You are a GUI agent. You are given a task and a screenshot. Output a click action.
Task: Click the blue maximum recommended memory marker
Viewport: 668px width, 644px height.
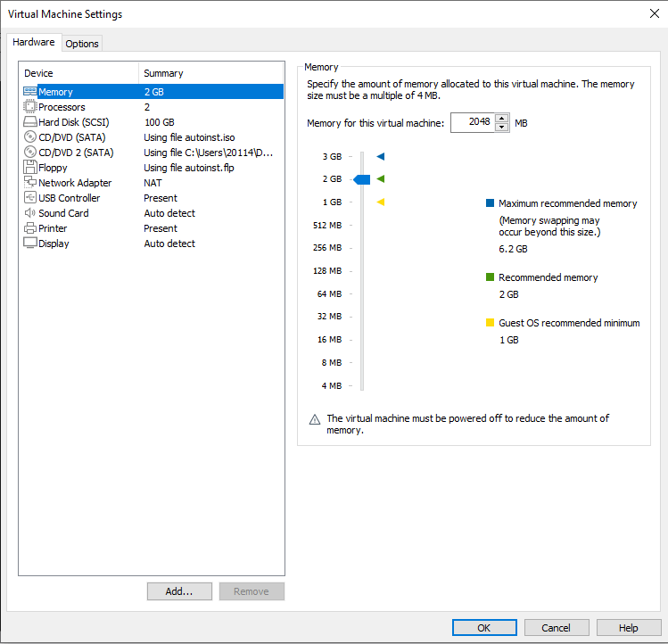[x=381, y=156]
